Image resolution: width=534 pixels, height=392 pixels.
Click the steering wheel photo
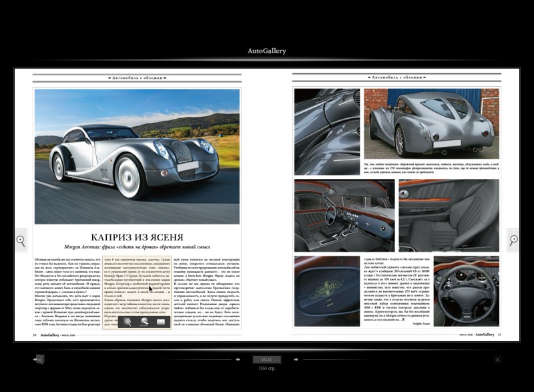(x=466, y=291)
